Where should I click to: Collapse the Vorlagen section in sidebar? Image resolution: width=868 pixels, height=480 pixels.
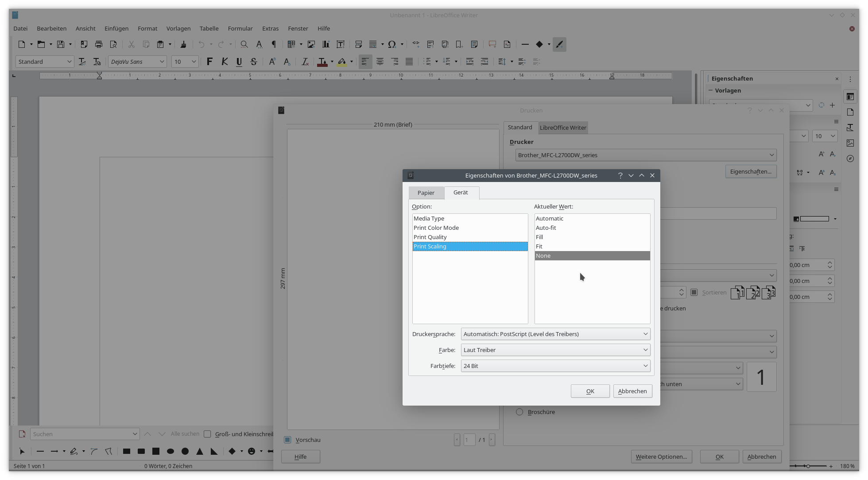click(x=711, y=90)
